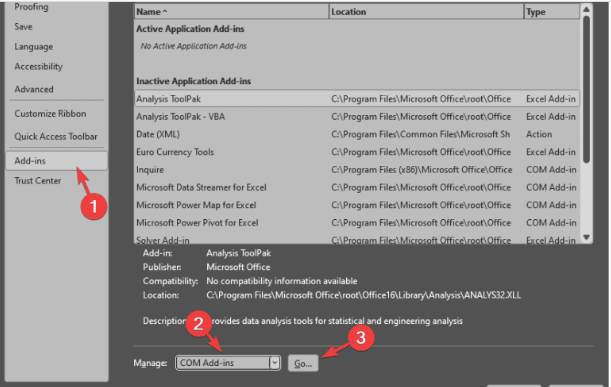Viewport: 611px width, 387px height.
Task: Click the add-ins list scroll up arrow
Action: pyautogui.click(x=586, y=9)
